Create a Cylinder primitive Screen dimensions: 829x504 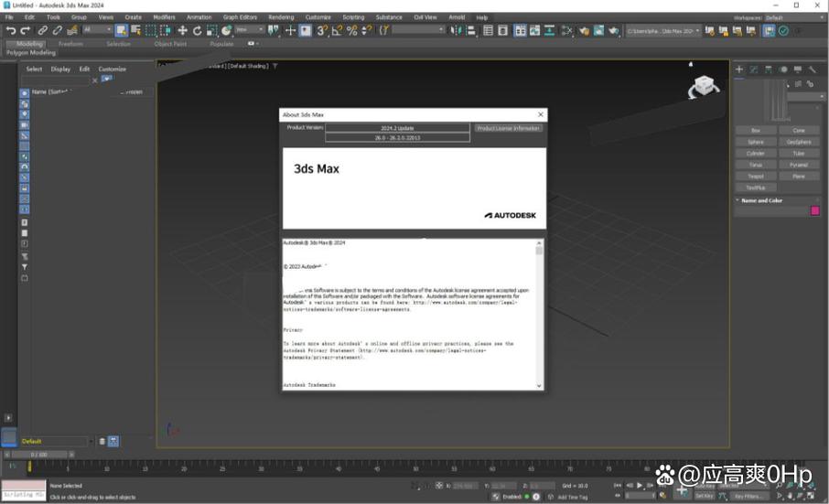click(756, 153)
